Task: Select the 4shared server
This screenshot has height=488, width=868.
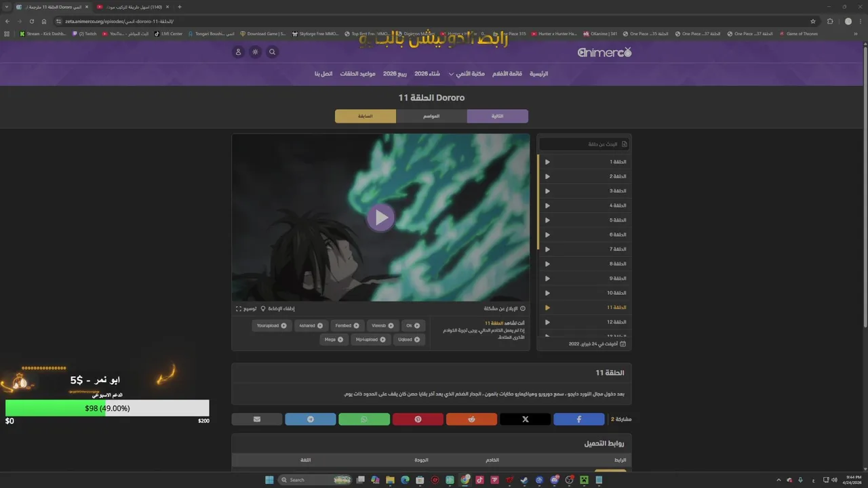Action: pos(311,325)
